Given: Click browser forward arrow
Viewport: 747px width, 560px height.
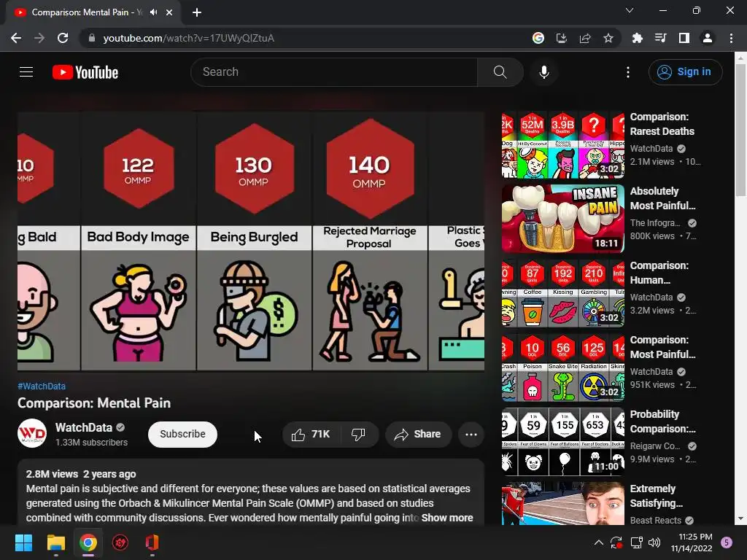Looking at the screenshot, I should pos(39,38).
